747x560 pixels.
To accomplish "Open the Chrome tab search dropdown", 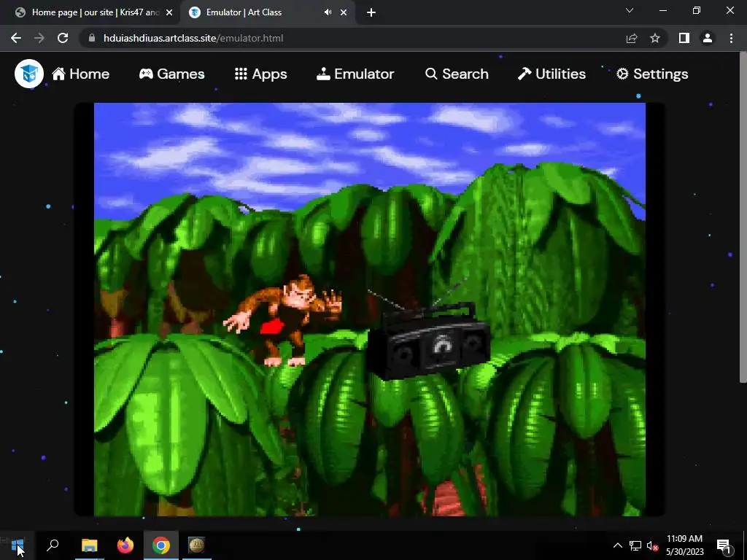I will click(630, 10).
